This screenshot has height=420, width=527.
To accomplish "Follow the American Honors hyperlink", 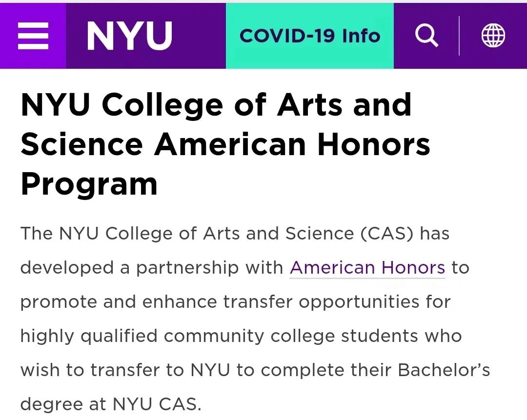I will coord(367,268).
